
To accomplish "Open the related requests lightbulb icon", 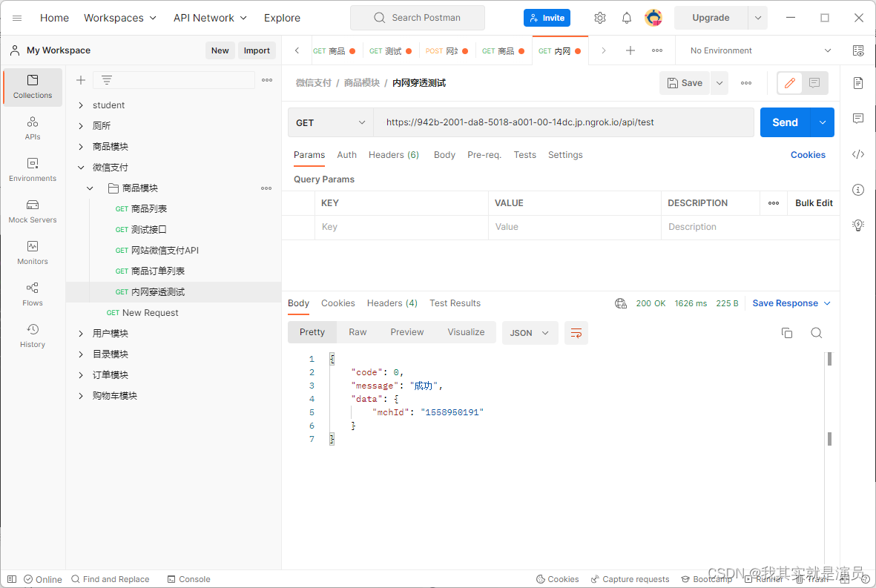I will pyautogui.click(x=858, y=225).
